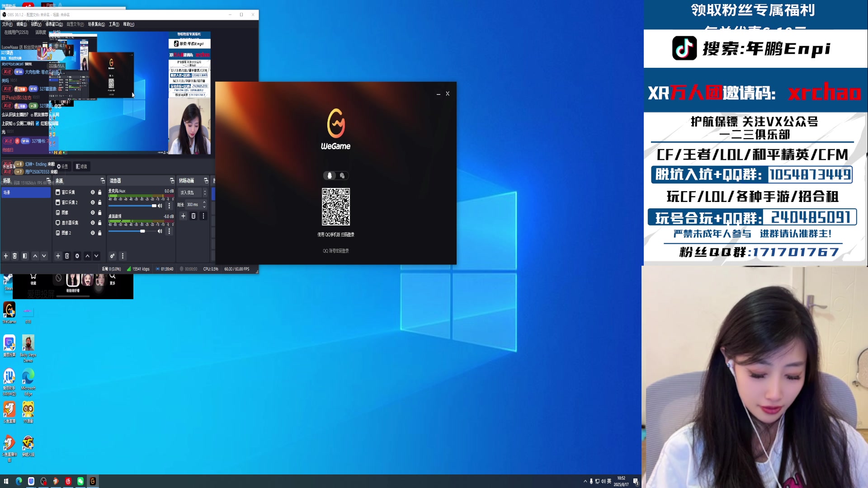868x488 pixels.
Task: Click the Edge icon in the taskbar
Action: pos(19,481)
